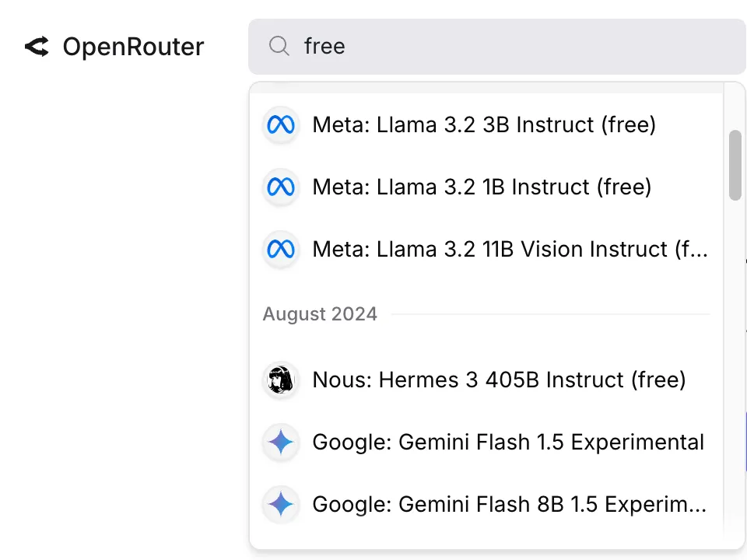Click Google sparkle icon beside Gemini Flash 1.5 Experimental
Image resolution: width=747 pixels, height=560 pixels.
click(281, 443)
